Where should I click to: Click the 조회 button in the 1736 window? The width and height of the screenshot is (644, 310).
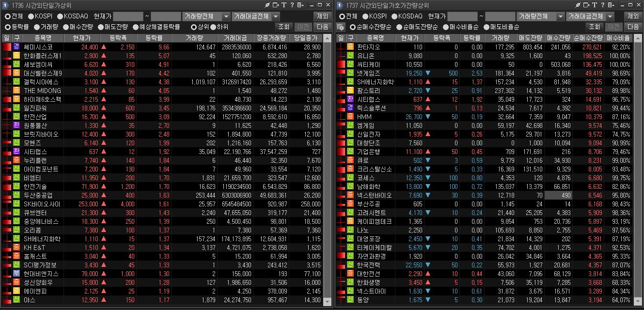pyautogui.click(x=284, y=27)
